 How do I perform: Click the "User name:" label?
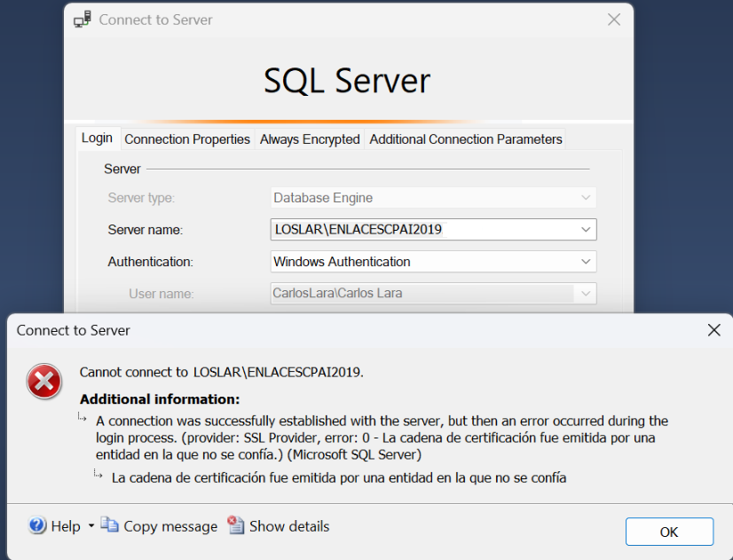162,294
